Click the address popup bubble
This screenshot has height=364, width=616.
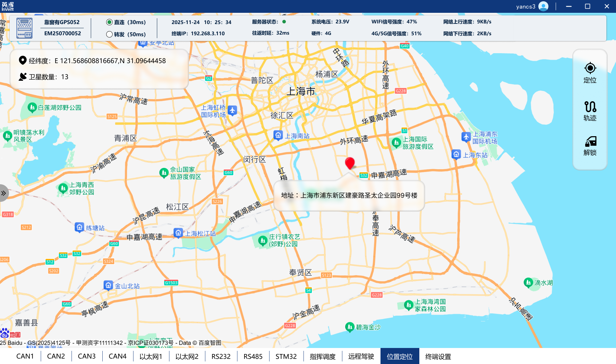(349, 195)
